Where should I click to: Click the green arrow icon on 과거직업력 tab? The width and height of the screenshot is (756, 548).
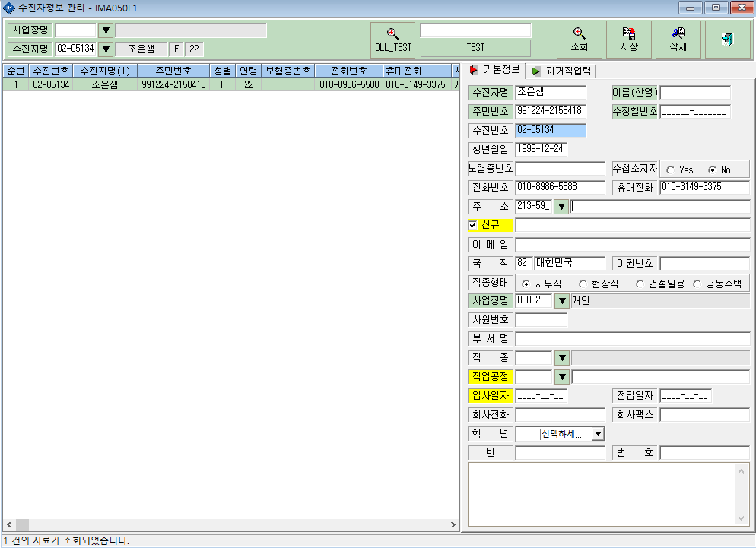535,71
